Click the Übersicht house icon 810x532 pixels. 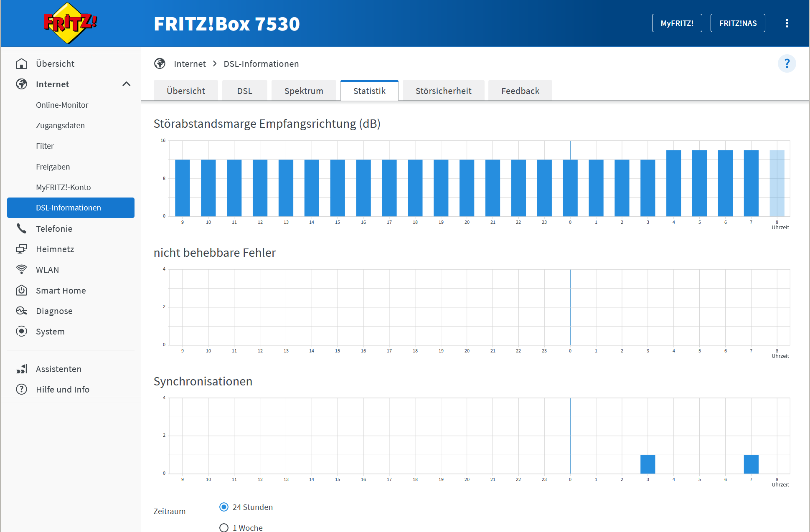(21, 63)
